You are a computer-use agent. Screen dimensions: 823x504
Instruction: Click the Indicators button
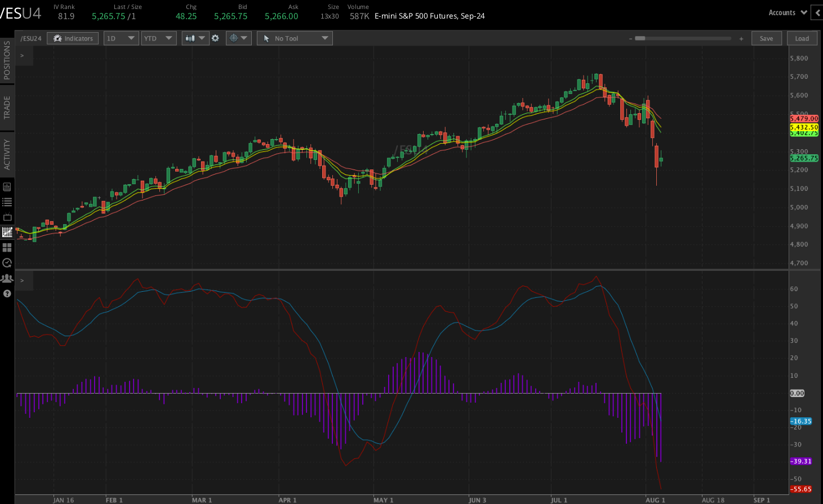point(73,38)
